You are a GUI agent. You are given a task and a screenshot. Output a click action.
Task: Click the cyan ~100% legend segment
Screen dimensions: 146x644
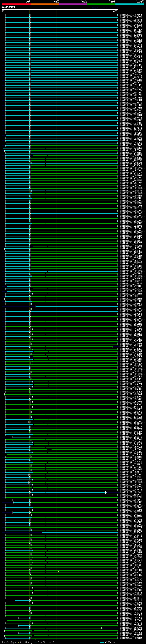(130, 4)
